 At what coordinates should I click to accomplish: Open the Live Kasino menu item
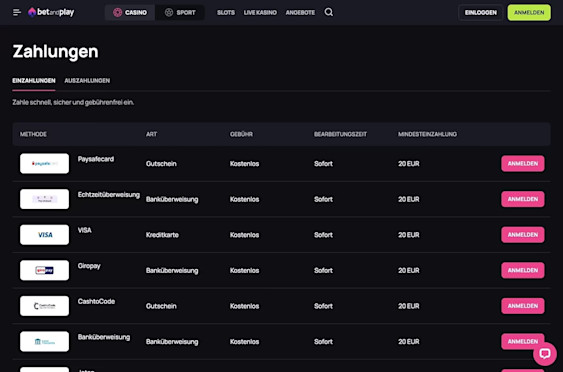(260, 13)
